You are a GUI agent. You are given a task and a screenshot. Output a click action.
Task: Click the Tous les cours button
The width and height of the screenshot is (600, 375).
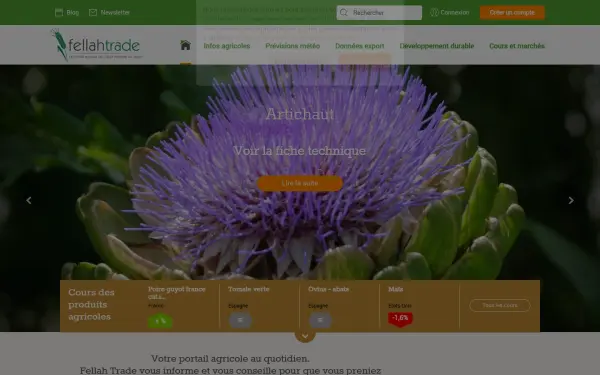[x=500, y=305]
